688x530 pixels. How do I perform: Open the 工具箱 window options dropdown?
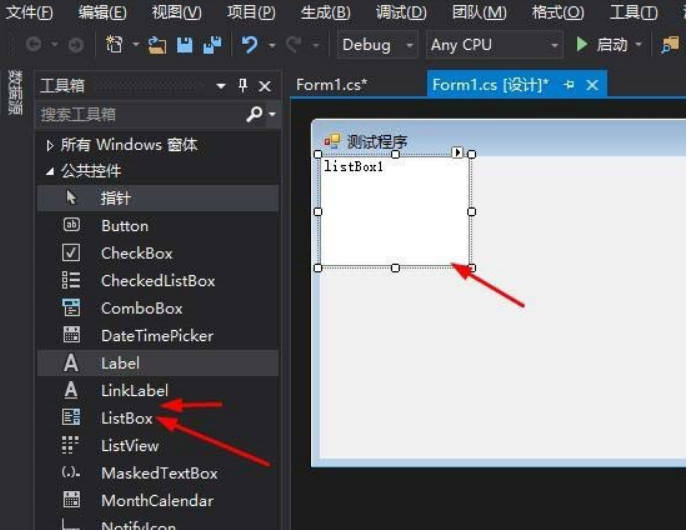(221, 86)
